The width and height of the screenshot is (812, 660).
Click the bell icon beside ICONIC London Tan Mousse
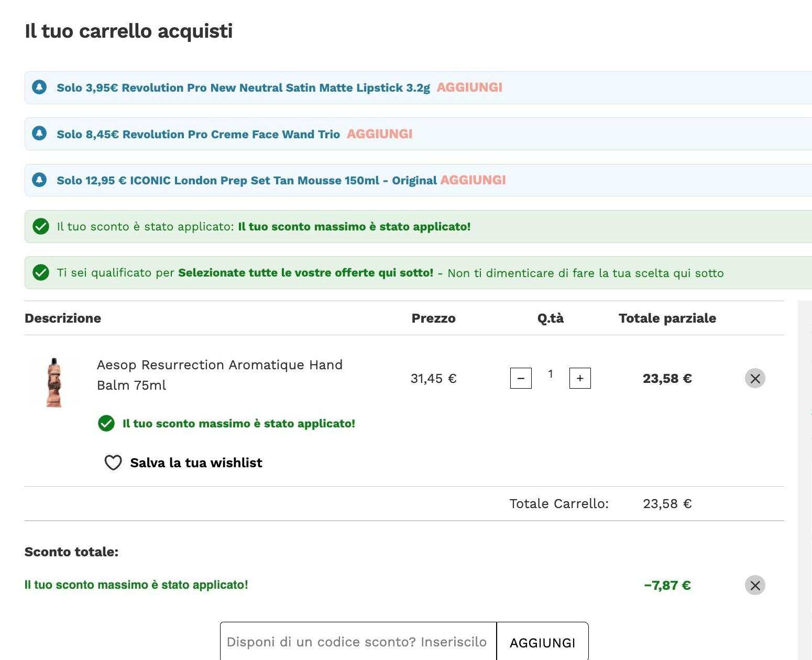pos(39,180)
